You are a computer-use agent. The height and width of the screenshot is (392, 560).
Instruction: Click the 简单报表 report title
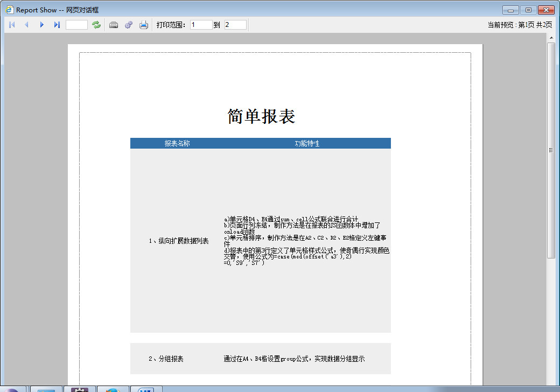(x=261, y=116)
